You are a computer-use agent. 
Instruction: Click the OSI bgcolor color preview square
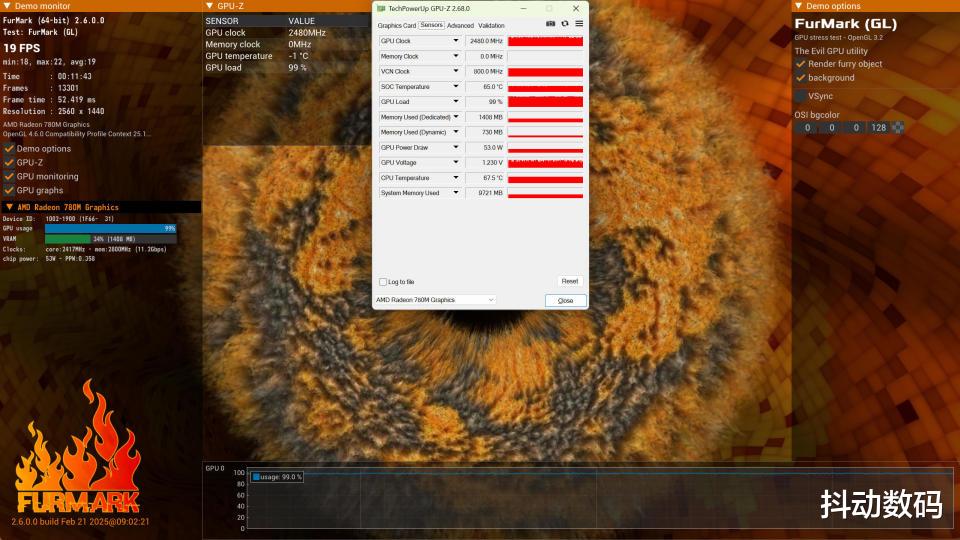pyautogui.click(x=898, y=127)
